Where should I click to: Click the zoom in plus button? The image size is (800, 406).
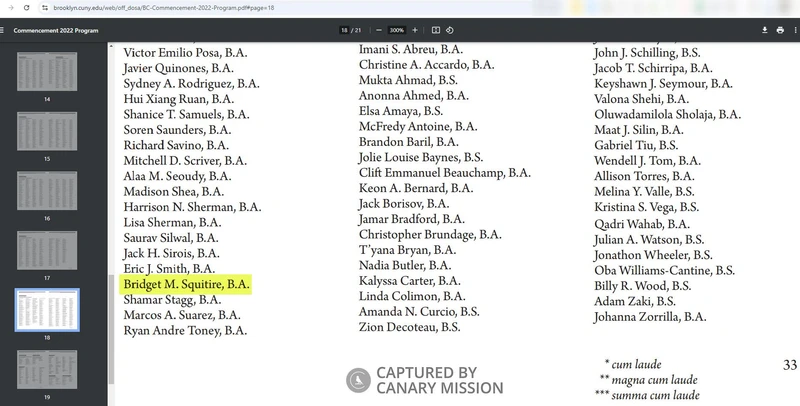point(416,30)
